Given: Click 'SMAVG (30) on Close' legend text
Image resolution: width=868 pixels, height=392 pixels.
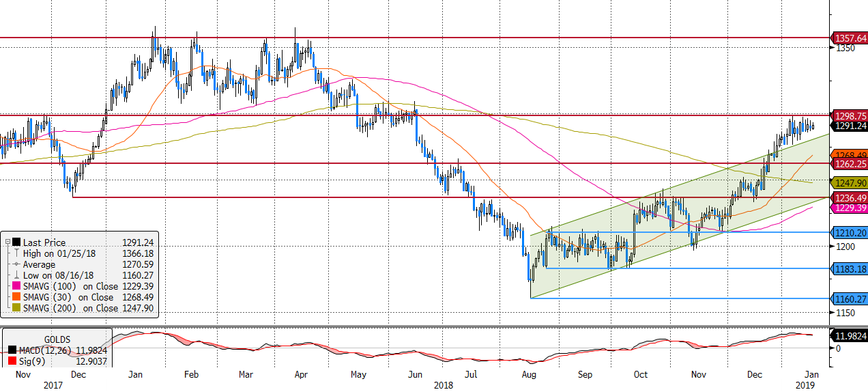Looking at the screenshot, I should click(68, 297).
